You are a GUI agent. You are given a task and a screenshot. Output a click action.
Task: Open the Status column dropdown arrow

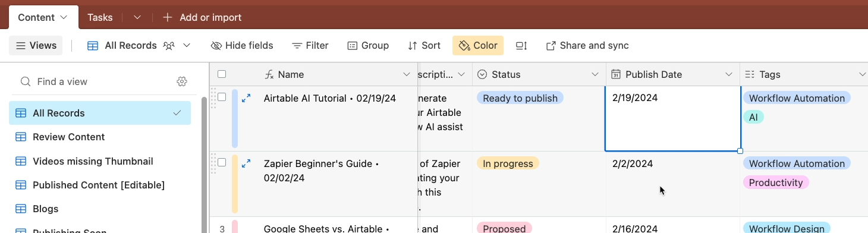[x=595, y=74]
